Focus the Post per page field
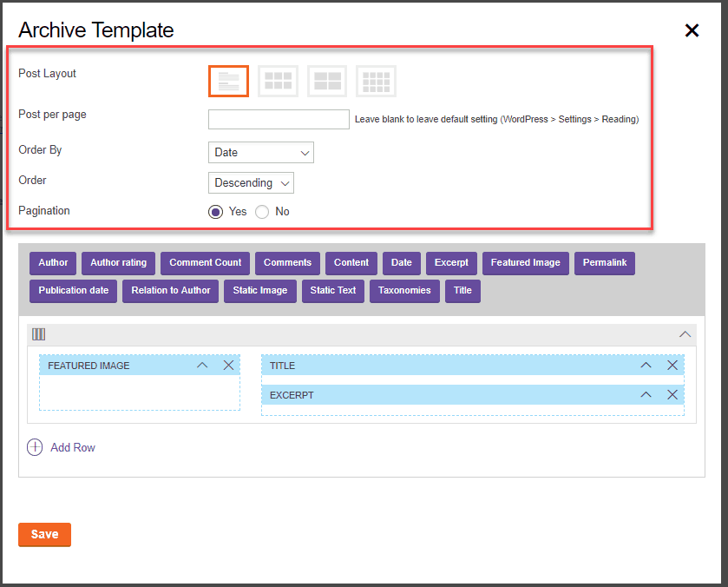The width and height of the screenshot is (728, 587). pyautogui.click(x=279, y=120)
